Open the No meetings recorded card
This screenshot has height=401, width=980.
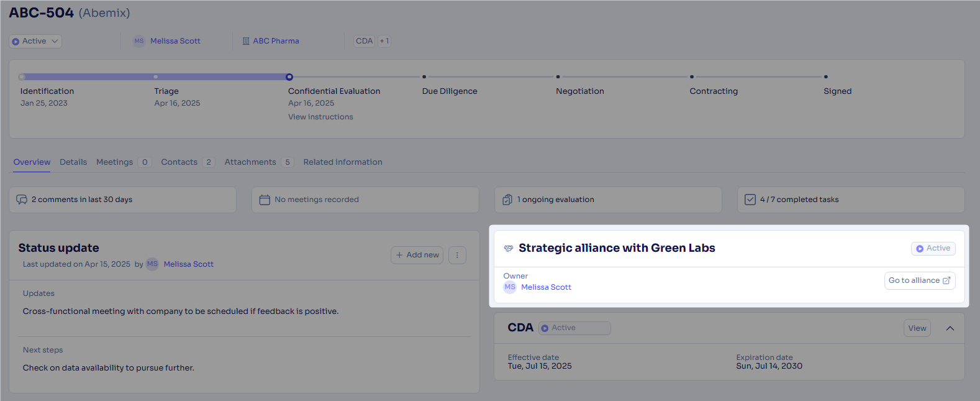pyautogui.click(x=365, y=200)
